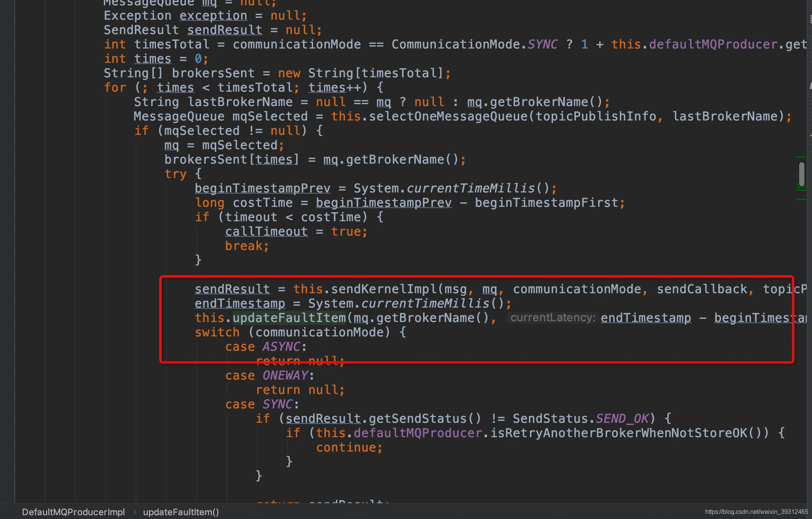Click the defaultMQProducer field on timesTotal line
This screenshot has width=812, height=519.
[713, 44]
